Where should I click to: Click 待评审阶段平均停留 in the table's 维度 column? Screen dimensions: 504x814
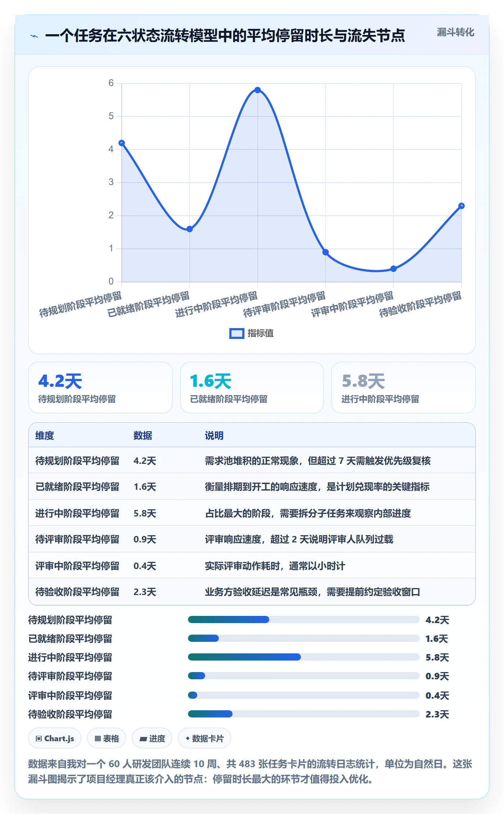[77, 539]
